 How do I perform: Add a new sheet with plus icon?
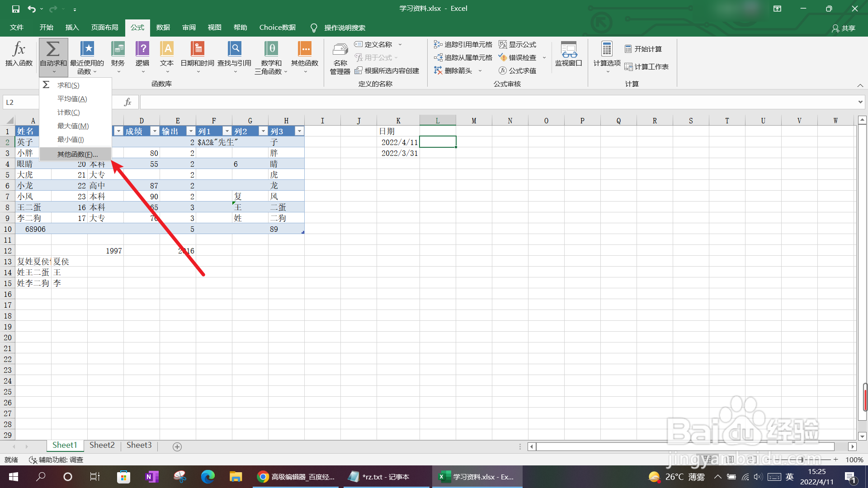[x=177, y=446]
